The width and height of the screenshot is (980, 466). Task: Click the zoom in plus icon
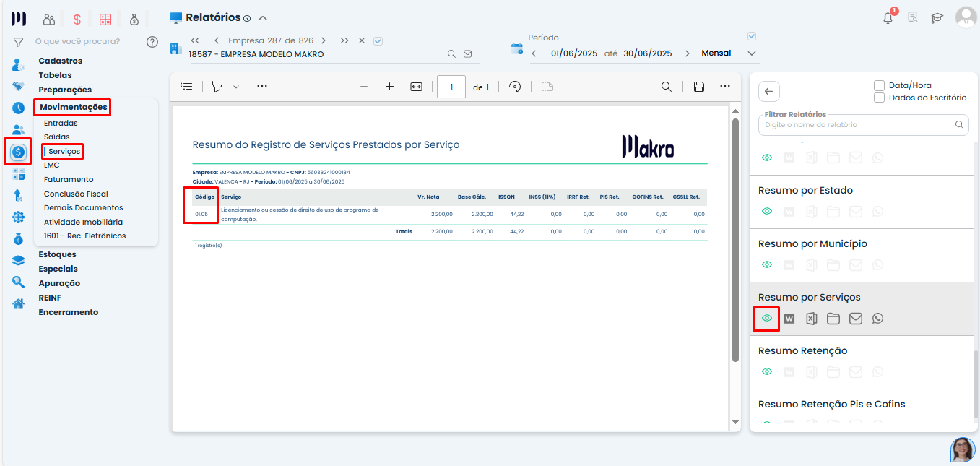point(389,87)
